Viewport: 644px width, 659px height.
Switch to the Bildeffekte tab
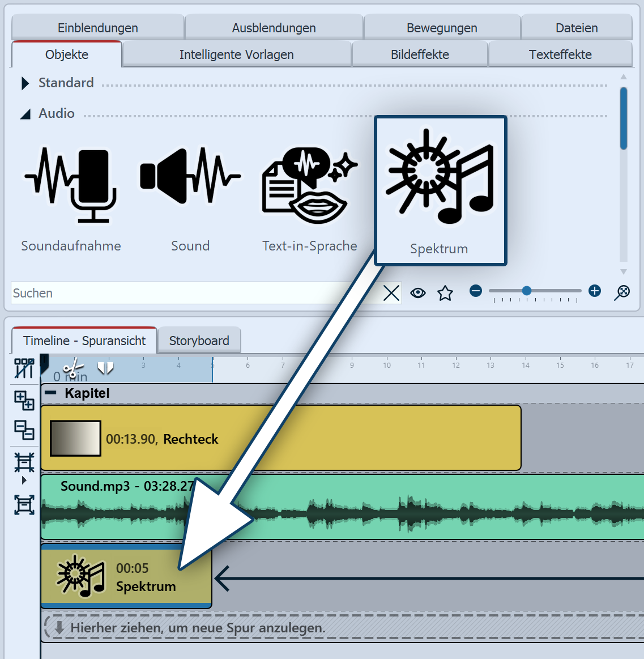(420, 55)
